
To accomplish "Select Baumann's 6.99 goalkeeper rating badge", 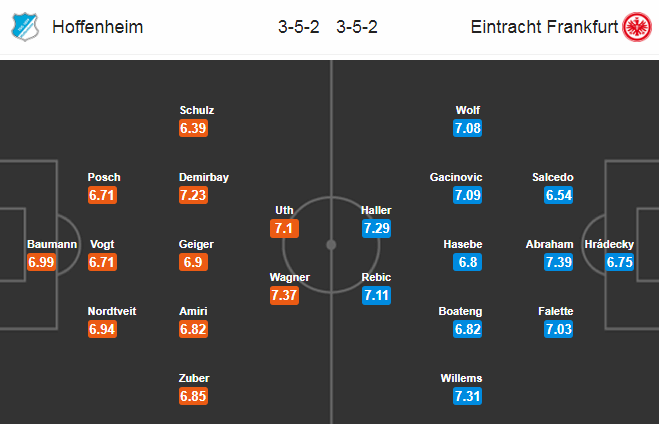I will 41,262.
